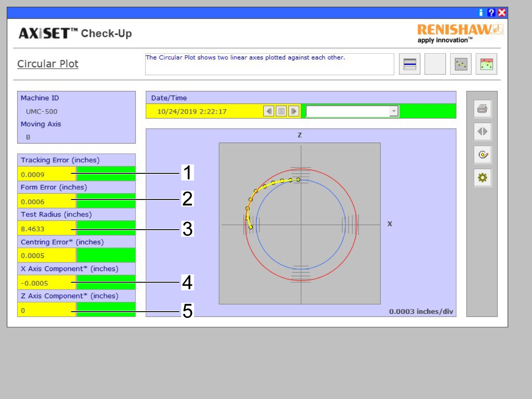Click the Circular Plot heading link
The height and width of the screenshot is (399, 532).
tap(48, 64)
